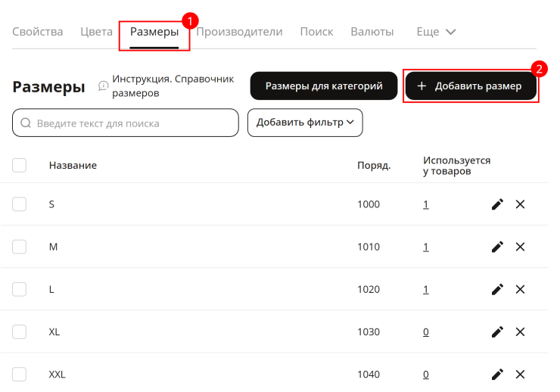The image size is (560, 392).
Task: Open Инструкция. Справочник размеров link
Action: [x=173, y=86]
